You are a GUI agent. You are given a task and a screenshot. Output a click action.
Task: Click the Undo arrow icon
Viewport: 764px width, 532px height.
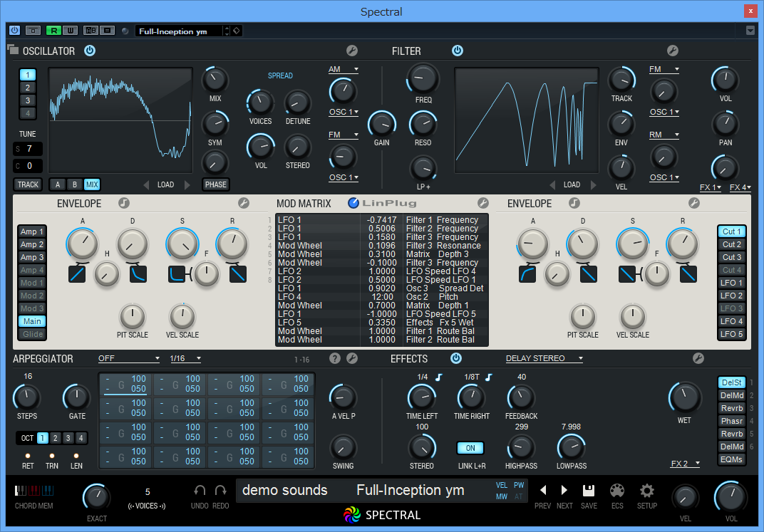[x=200, y=491]
